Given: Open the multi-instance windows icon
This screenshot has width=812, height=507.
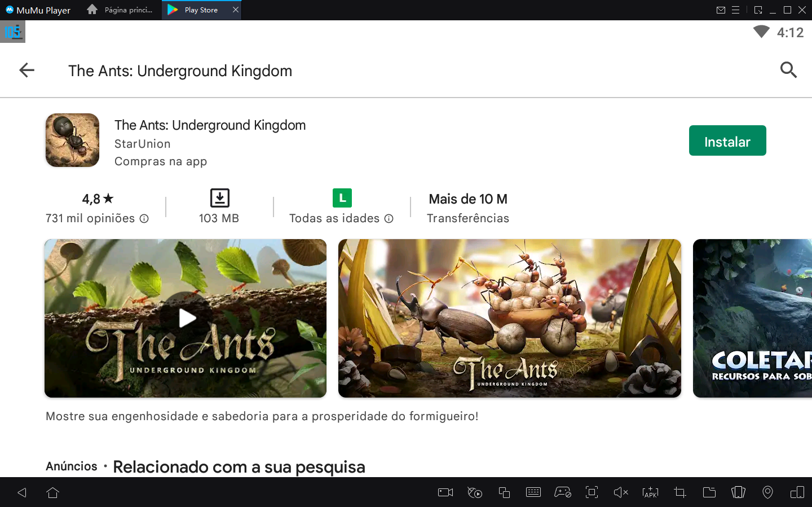Looking at the screenshot, I should [x=504, y=492].
